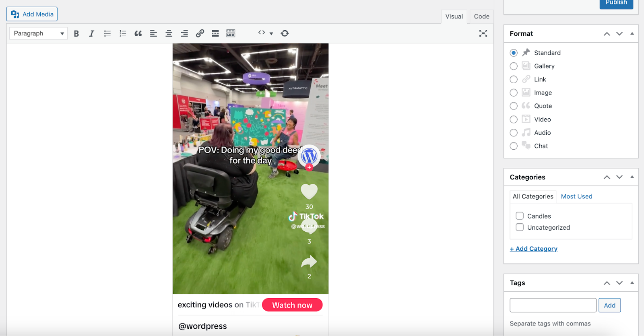Click the heart like icon on video
Image resolution: width=644 pixels, height=336 pixels.
click(x=309, y=192)
